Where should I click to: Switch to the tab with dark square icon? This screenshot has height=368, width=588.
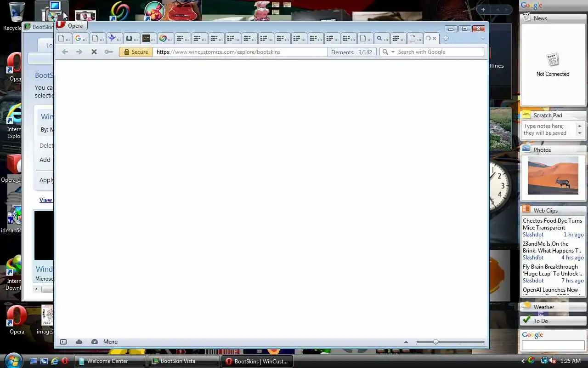[x=148, y=38]
